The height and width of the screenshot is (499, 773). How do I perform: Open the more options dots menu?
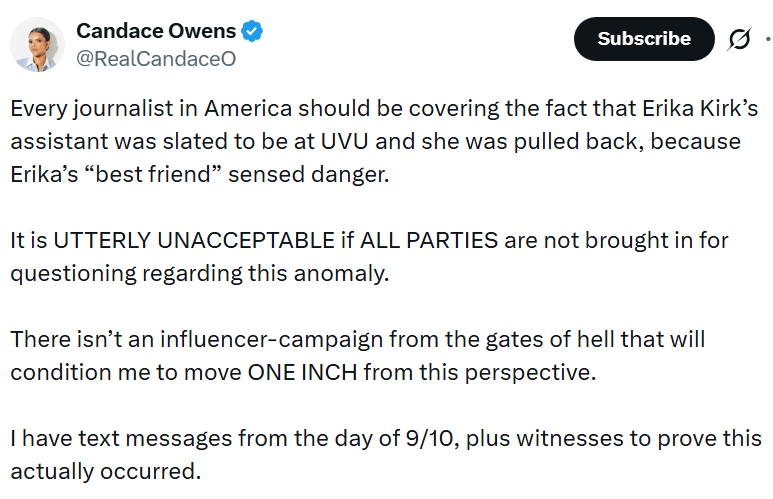tap(767, 39)
